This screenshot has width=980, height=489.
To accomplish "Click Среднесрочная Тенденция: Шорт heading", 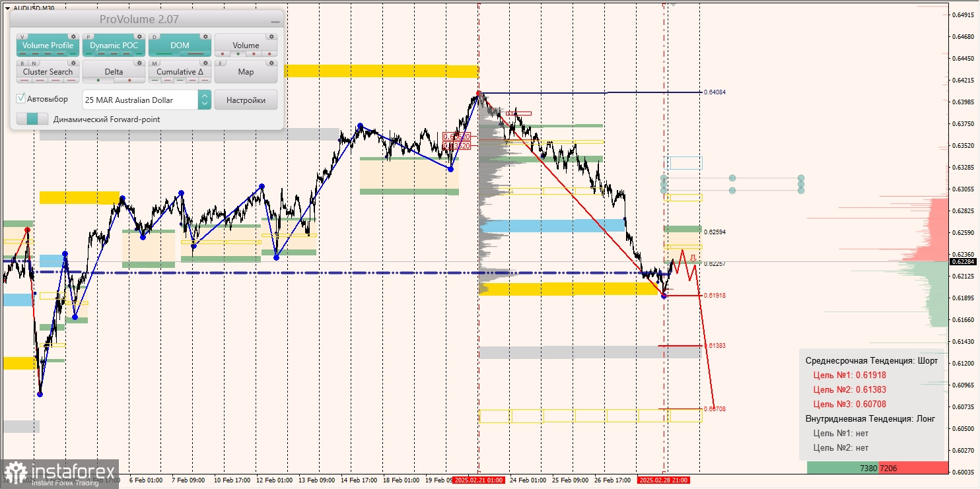I will [872, 360].
